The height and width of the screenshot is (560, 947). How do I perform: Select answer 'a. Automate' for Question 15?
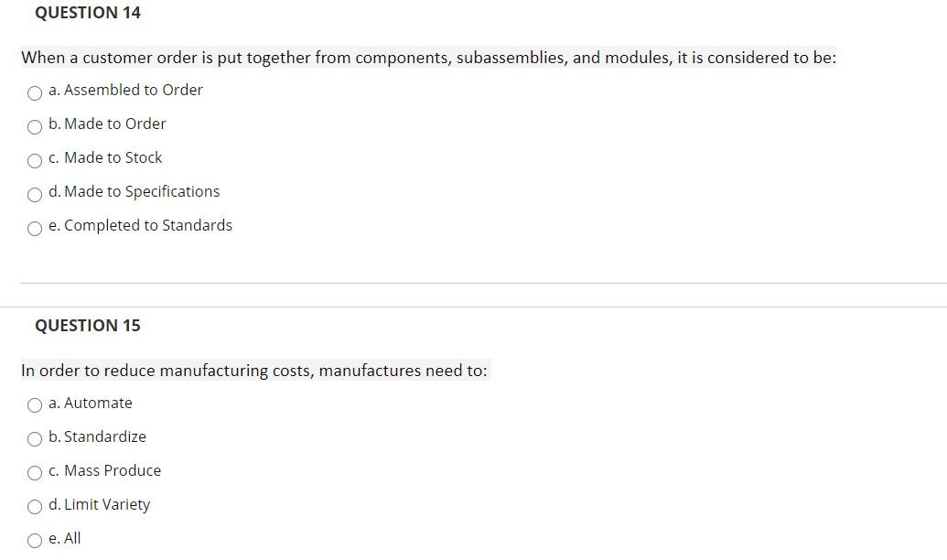[x=35, y=405]
